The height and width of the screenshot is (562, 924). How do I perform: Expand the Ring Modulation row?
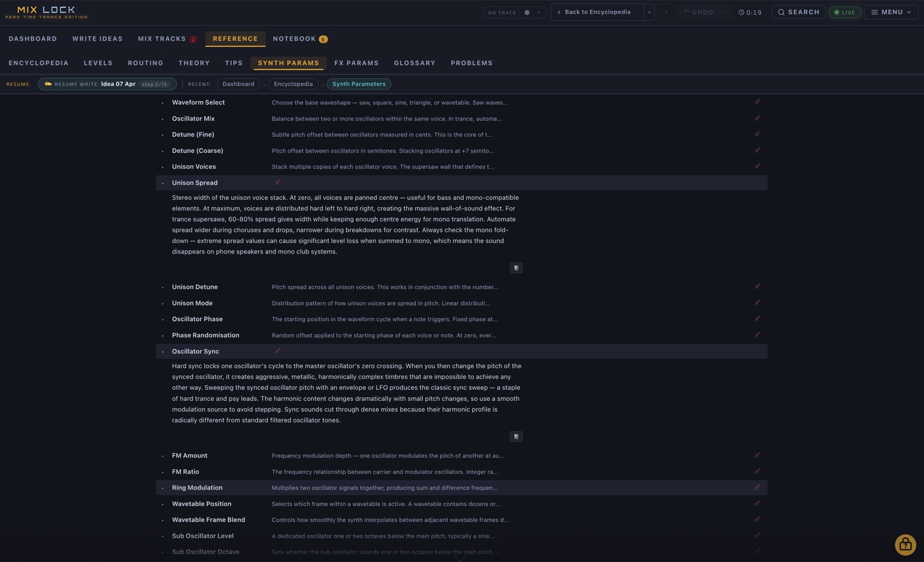(461, 488)
